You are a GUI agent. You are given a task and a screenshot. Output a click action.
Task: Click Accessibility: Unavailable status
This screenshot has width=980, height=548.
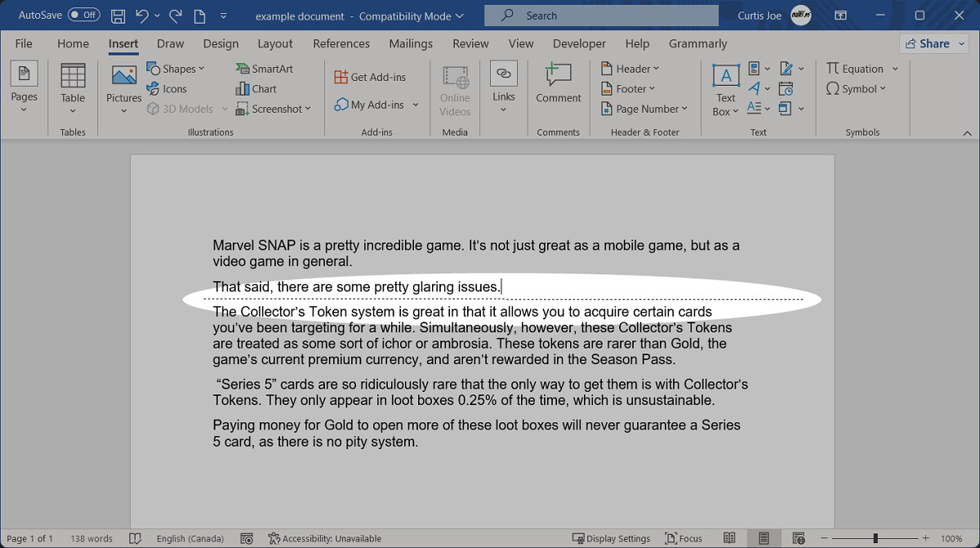325,538
